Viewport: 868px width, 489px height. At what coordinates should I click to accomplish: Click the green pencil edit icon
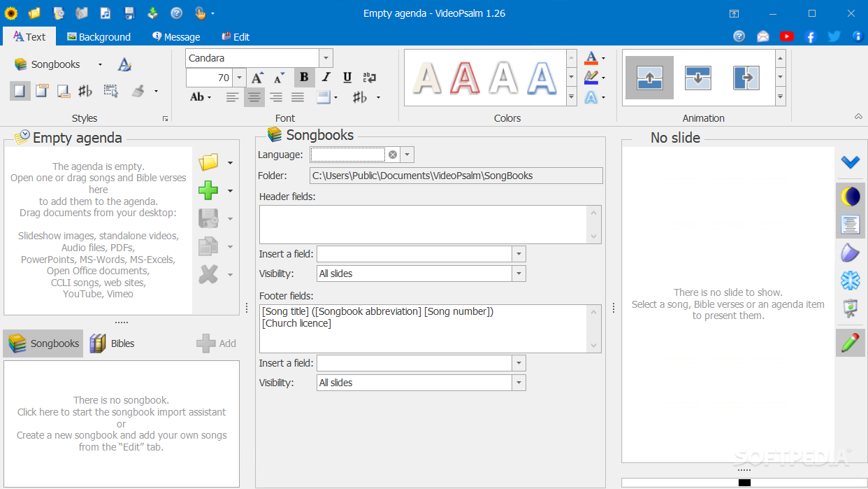(850, 343)
